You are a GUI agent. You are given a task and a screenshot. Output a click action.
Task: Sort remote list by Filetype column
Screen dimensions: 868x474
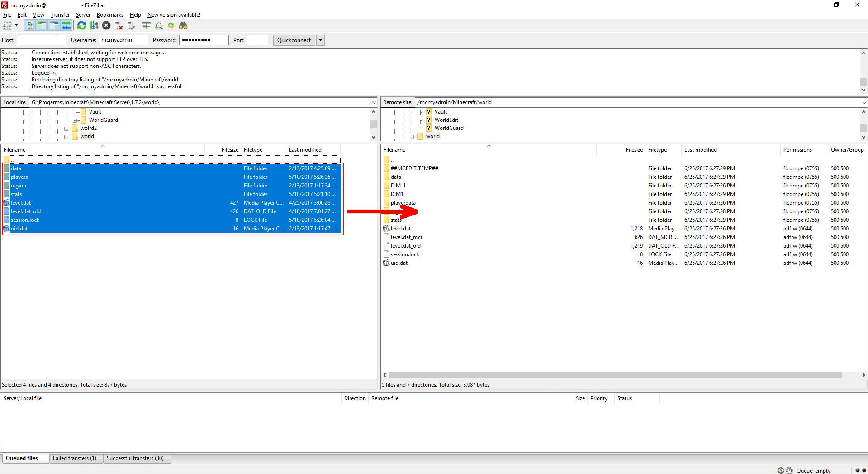[x=663, y=150]
